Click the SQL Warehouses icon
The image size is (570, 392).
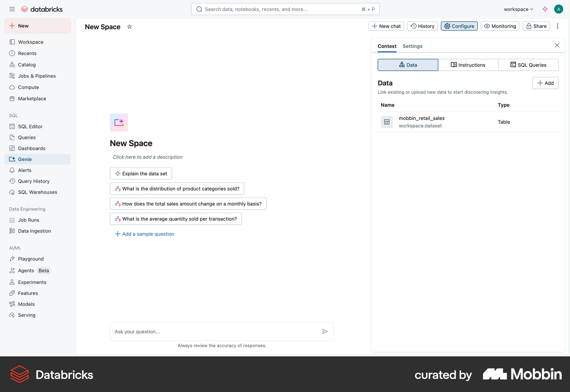click(12, 192)
